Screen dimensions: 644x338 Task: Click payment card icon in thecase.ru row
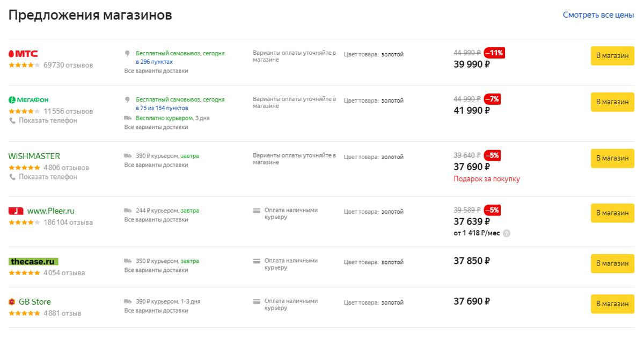pos(257,261)
